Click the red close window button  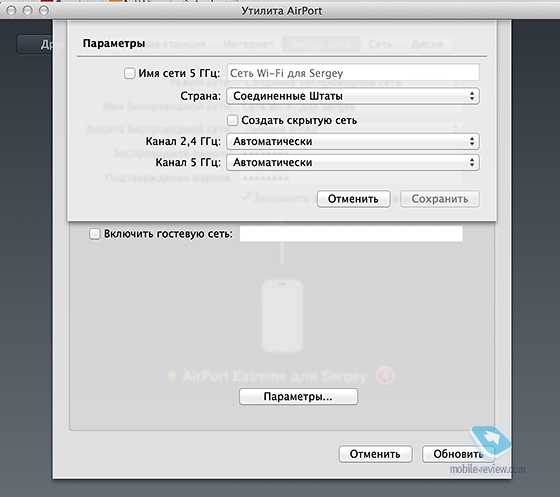tap(11, 11)
